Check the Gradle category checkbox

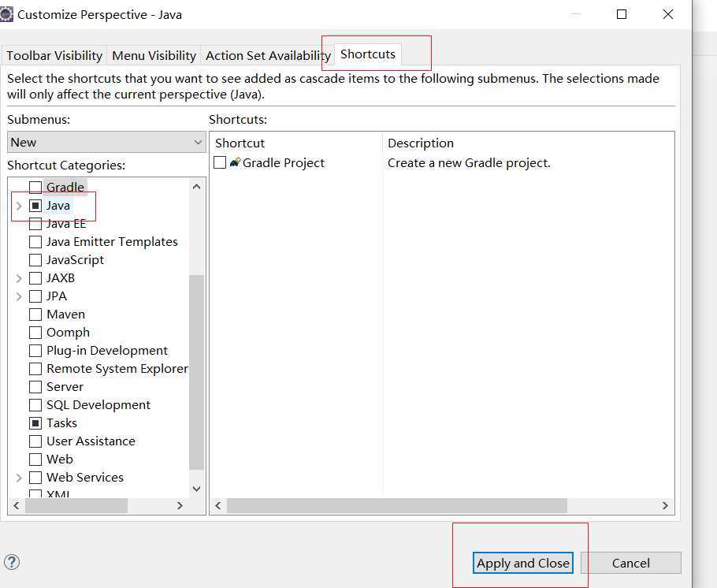click(x=35, y=187)
